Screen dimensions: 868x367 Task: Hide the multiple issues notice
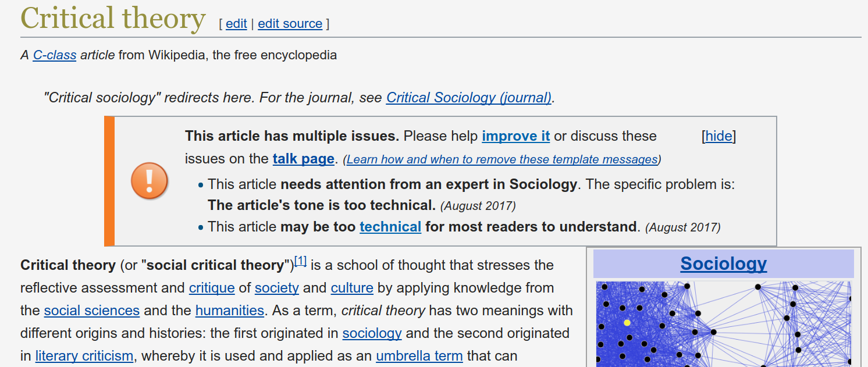(x=719, y=136)
